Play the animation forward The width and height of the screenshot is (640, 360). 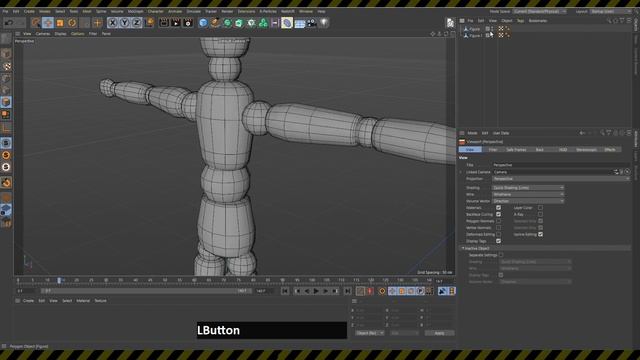pyautogui.click(x=316, y=291)
